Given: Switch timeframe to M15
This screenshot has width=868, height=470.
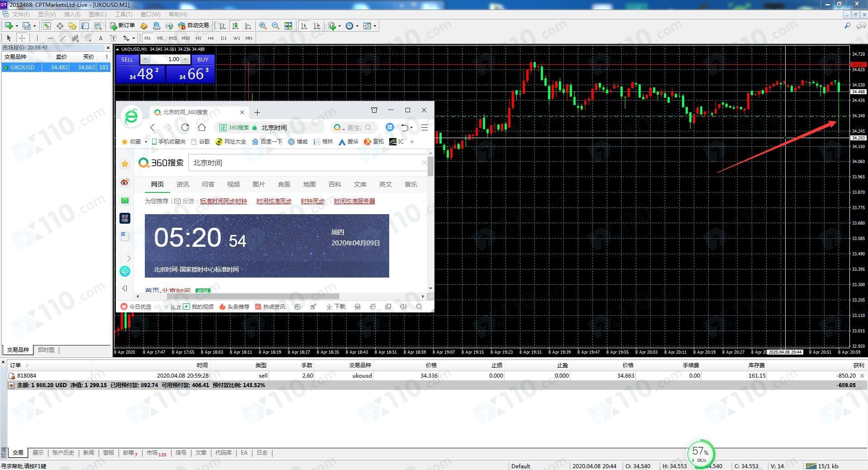Looking at the screenshot, I should click(x=173, y=38).
